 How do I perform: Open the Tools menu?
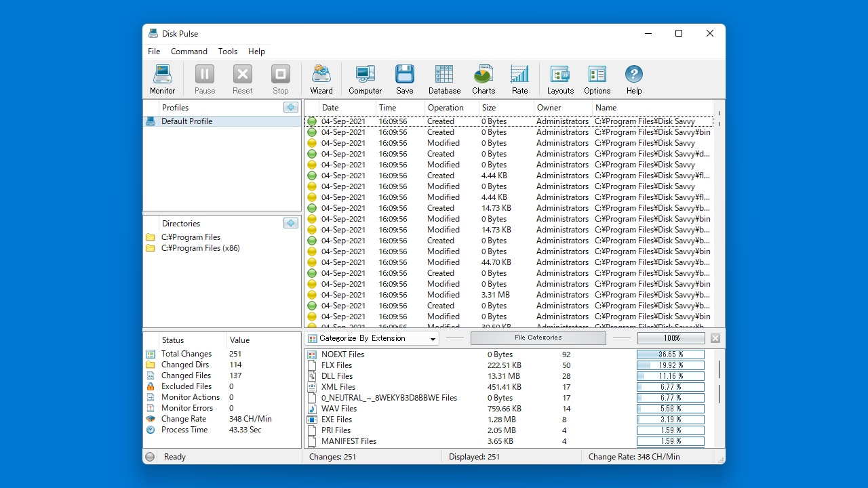pos(228,52)
